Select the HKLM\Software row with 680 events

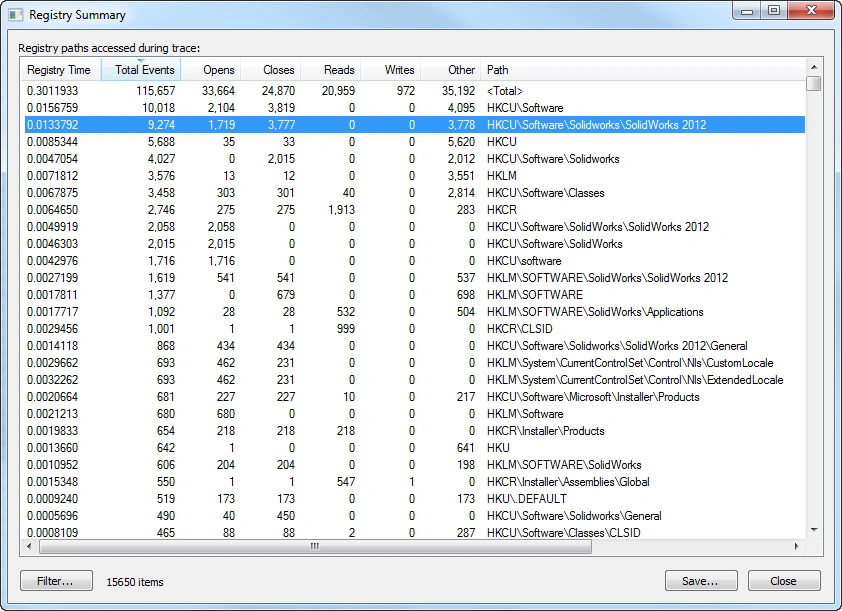[415, 414]
